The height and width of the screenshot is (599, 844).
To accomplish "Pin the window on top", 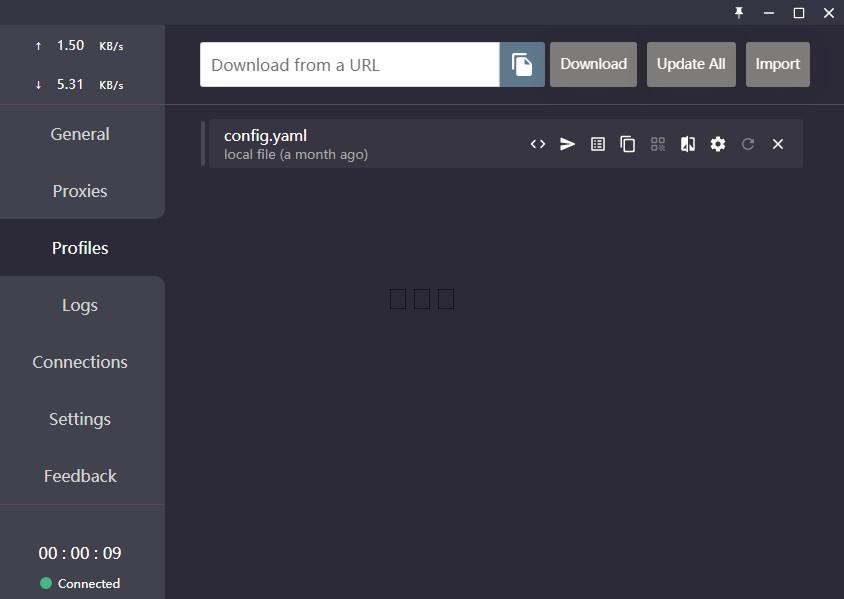I will (x=739, y=12).
